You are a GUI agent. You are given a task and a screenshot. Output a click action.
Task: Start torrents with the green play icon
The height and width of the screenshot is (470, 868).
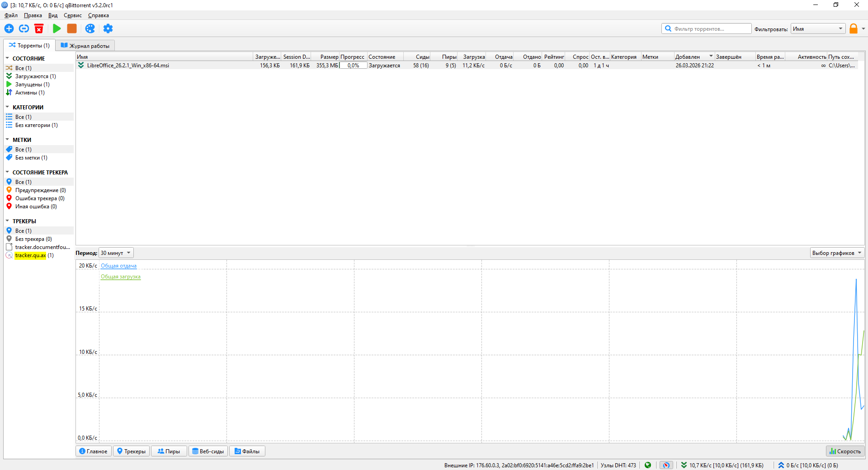pos(57,28)
